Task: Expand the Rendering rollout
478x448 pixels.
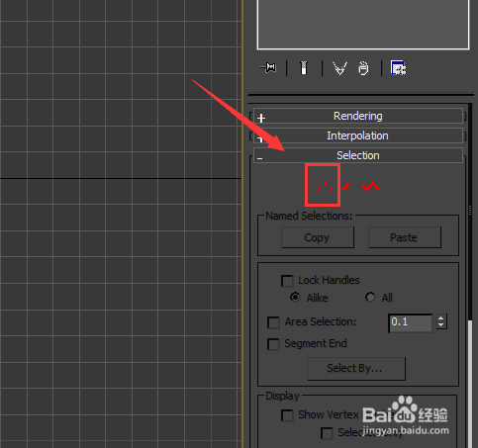Action: coord(358,116)
